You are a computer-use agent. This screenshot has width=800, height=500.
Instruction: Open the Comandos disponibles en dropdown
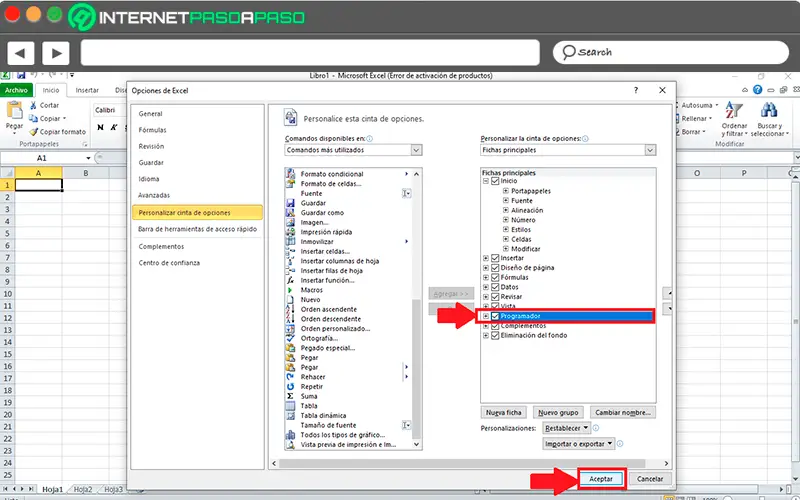[x=353, y=150]
